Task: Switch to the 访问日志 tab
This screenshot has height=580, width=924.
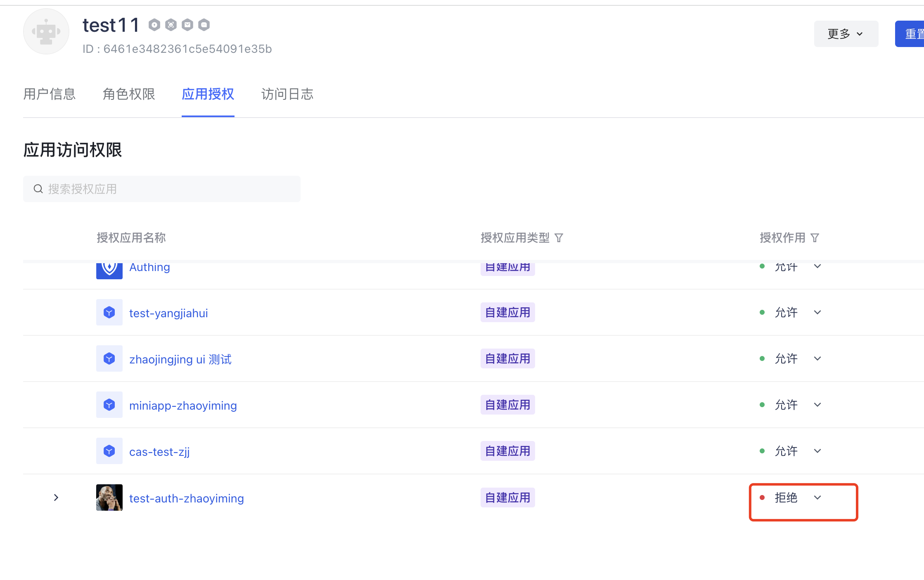Action: 287,94
